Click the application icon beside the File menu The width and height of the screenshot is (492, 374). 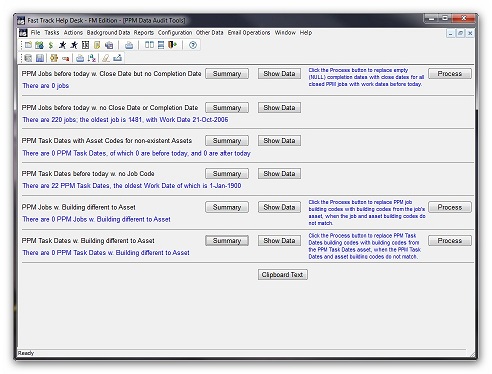point(23,33)
